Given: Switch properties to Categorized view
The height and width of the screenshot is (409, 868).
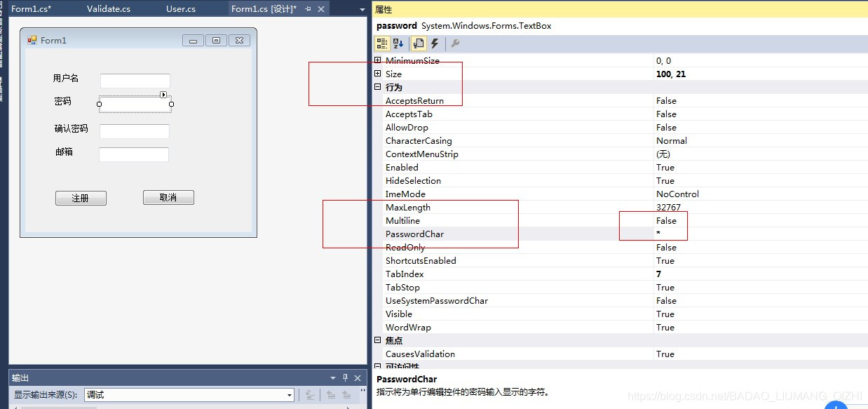Looking at the screenshot, I should tap(382, 43).
